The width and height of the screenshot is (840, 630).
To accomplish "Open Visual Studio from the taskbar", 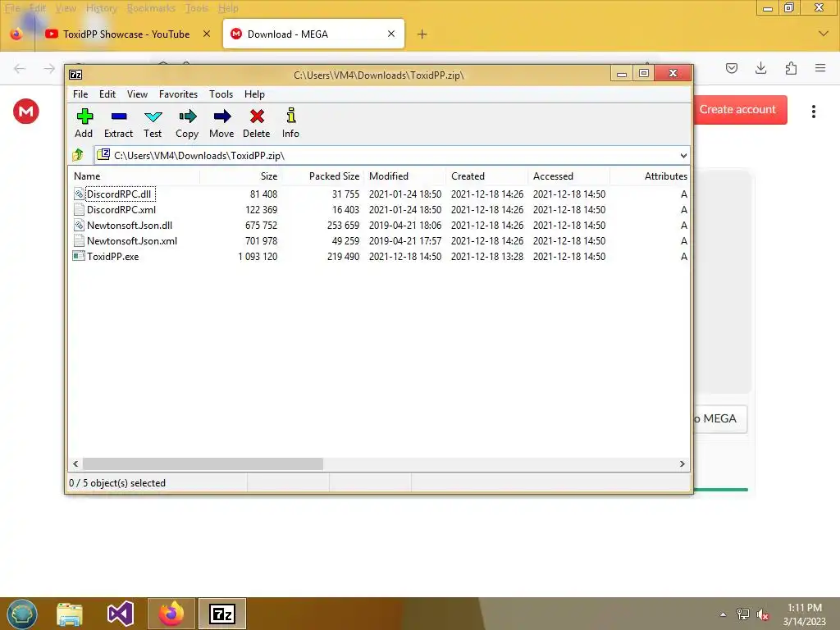I will pyautogui.click(x=121, y=614).
